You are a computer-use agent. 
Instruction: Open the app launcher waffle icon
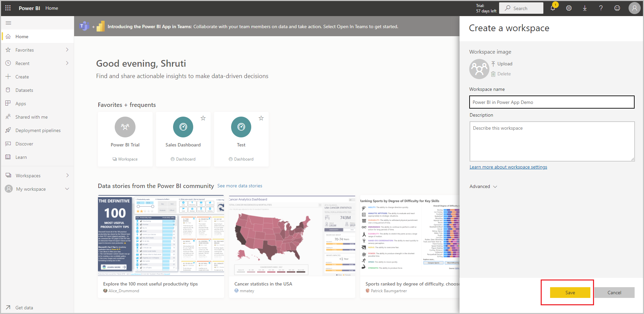(x=8, y=8)
